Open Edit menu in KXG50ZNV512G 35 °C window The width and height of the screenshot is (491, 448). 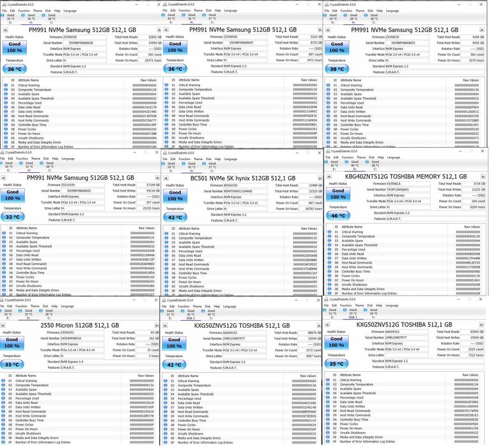tap(334, 305)
